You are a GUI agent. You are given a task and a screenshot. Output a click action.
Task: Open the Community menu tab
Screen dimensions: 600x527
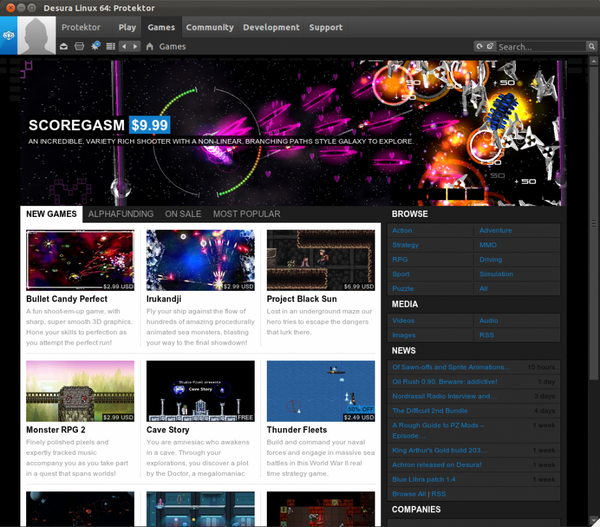tap(210, 27)
